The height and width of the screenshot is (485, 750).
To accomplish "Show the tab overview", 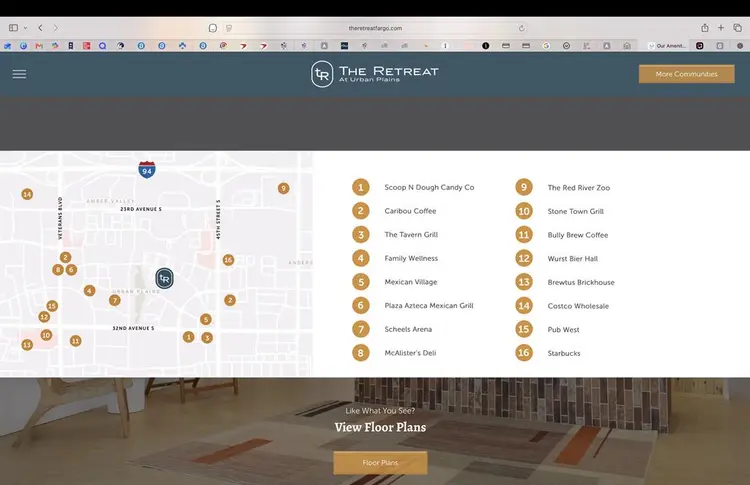I will (x=738, y=28).
